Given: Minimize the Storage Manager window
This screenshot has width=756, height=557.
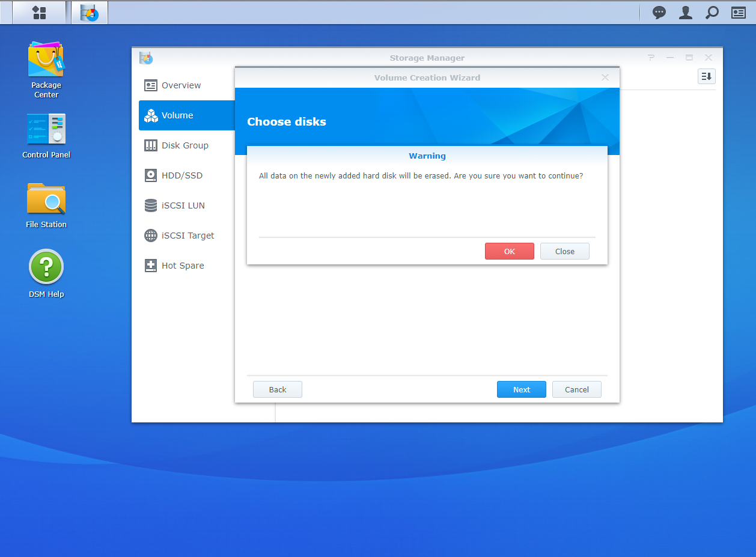Looking at the screenshot, I should coord(670,58).
